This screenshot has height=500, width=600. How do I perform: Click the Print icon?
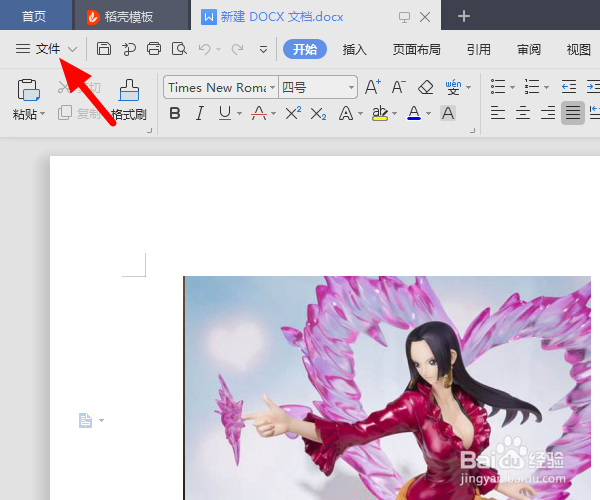[154, 49]
